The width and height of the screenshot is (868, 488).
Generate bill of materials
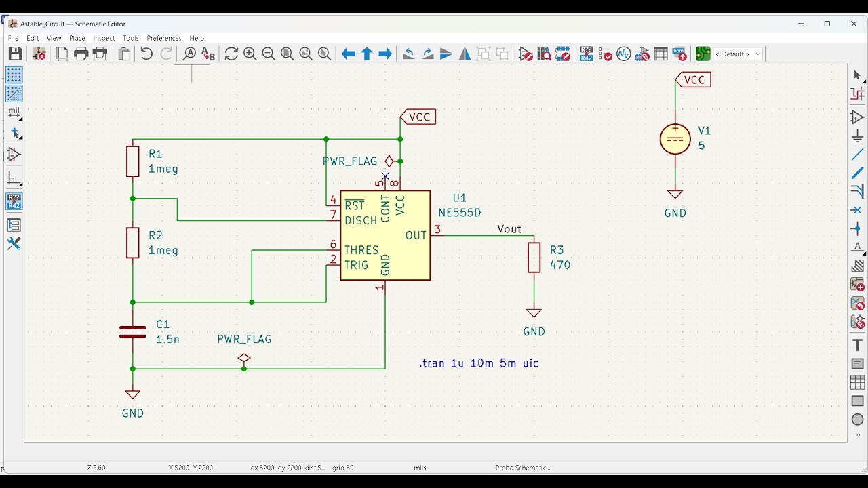[x=679, y=54]
